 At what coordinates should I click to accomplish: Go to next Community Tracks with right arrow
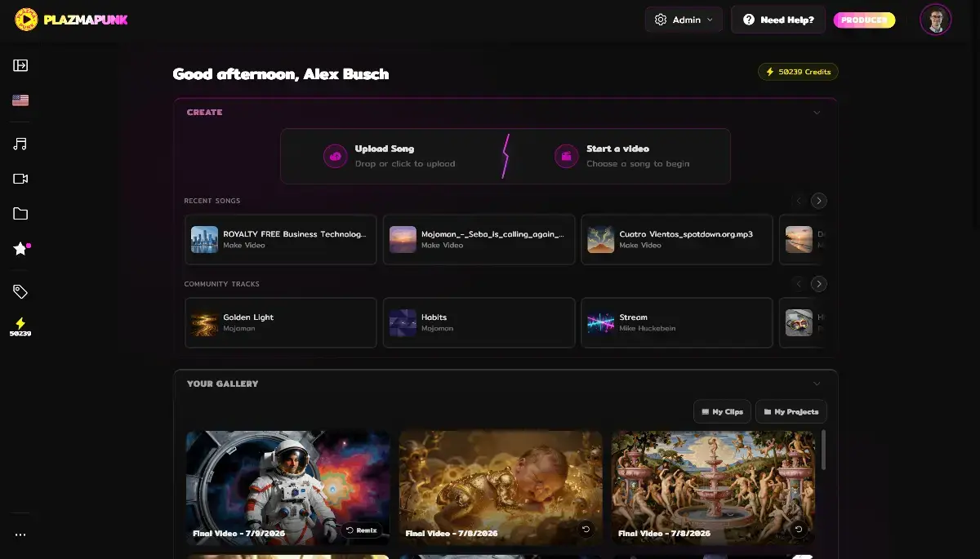point(818,284)
